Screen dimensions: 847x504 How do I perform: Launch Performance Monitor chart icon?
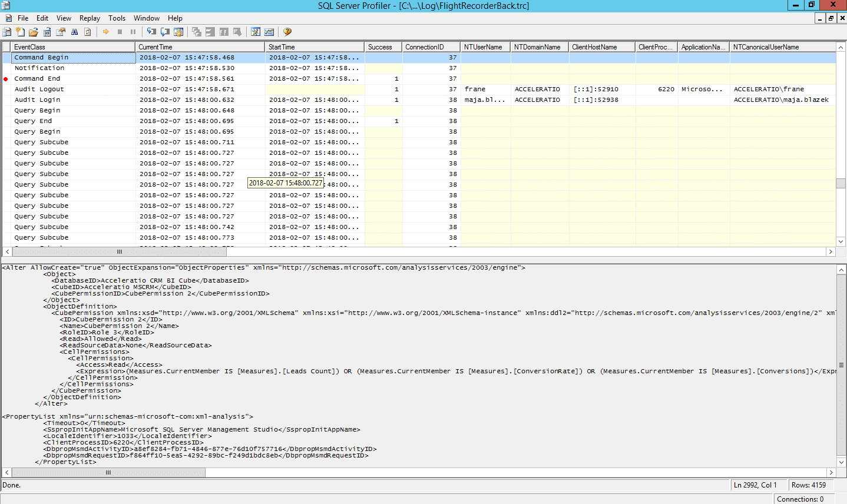(x=269, y=32)
